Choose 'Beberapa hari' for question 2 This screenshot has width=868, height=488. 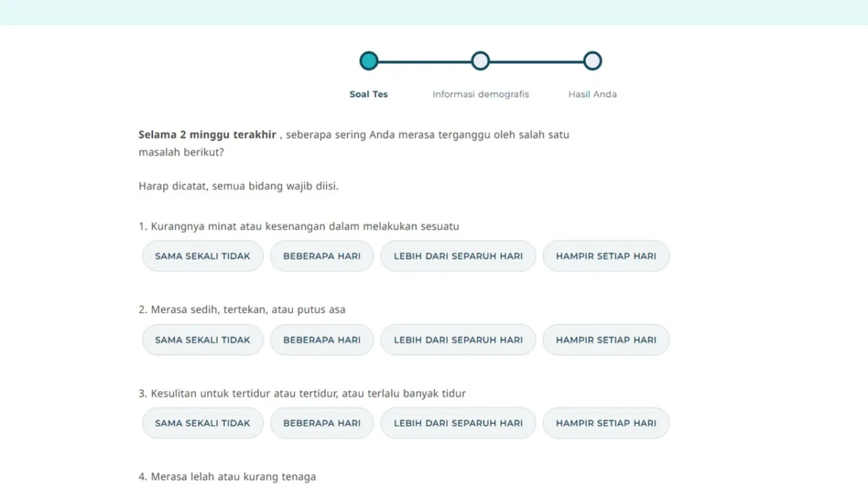[322, 340]
